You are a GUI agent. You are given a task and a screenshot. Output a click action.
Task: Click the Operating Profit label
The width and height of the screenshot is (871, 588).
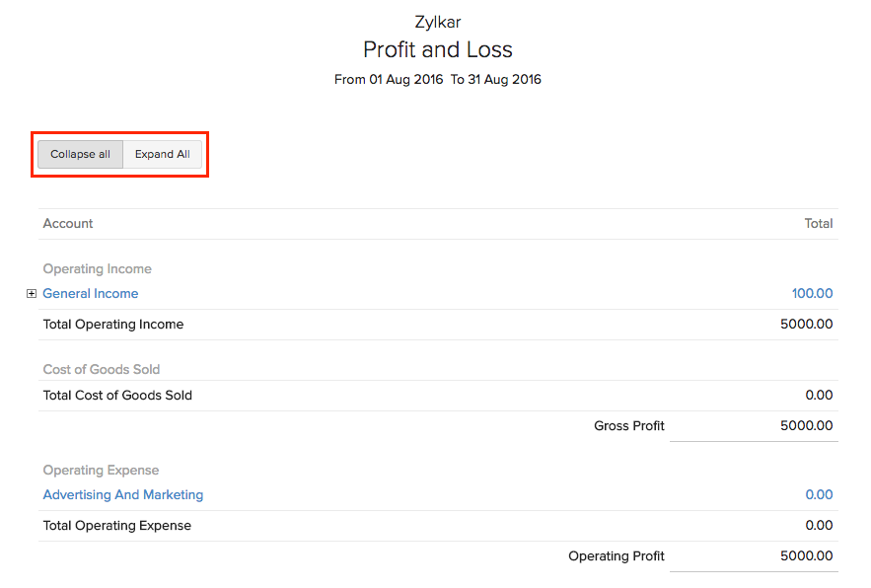click(617, 556)
